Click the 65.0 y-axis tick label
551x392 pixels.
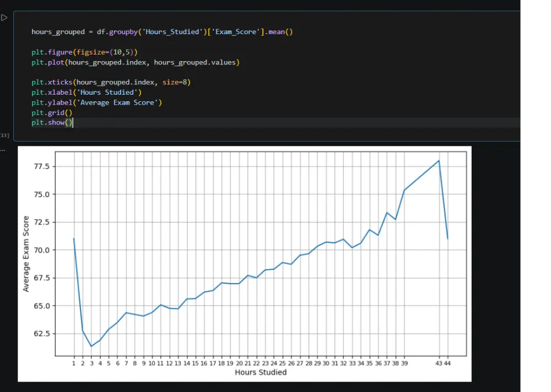tap(41, 306)
